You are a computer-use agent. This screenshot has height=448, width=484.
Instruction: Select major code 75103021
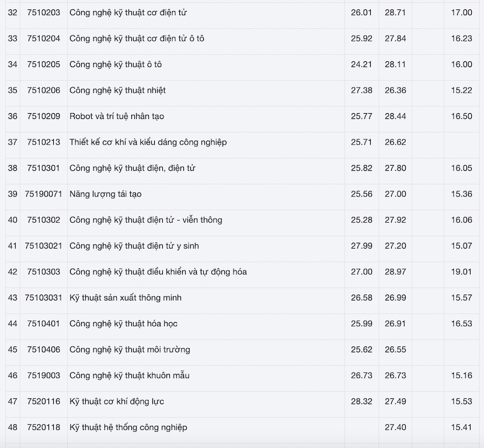click(44, 246)
